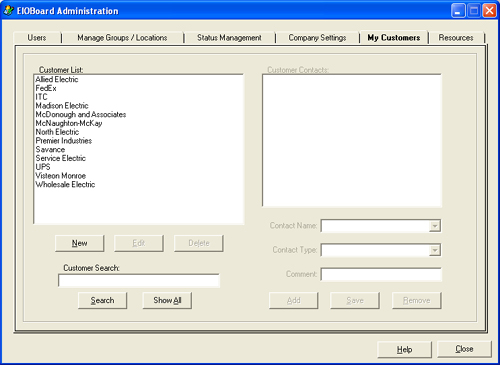
Task: Click the Remove contact button
Action: point(417,301)
